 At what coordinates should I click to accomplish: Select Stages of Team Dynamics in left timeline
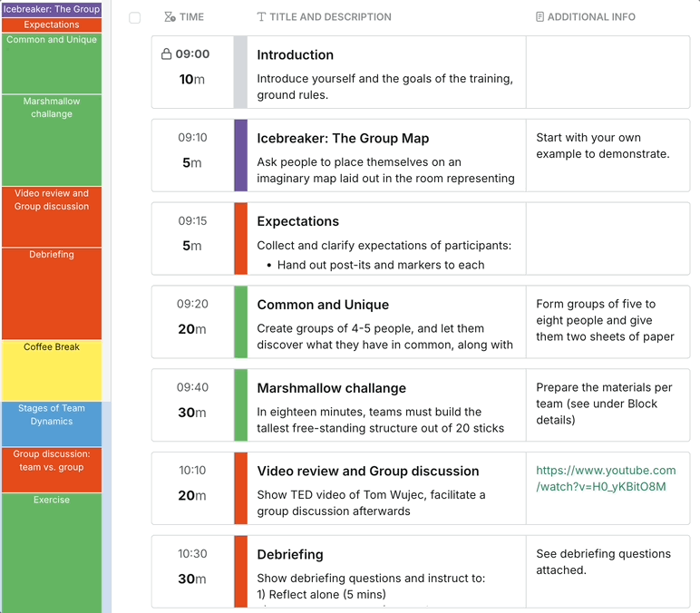tap(52, 424)
